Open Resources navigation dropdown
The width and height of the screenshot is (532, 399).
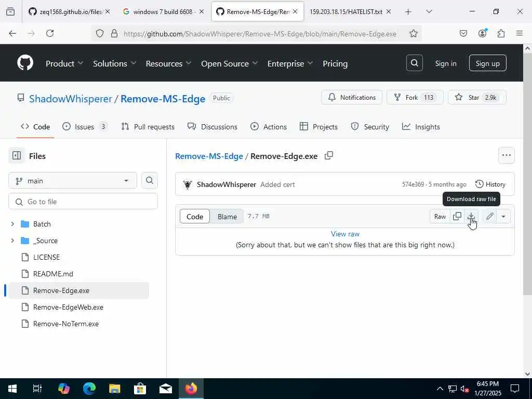pos(169,63)
